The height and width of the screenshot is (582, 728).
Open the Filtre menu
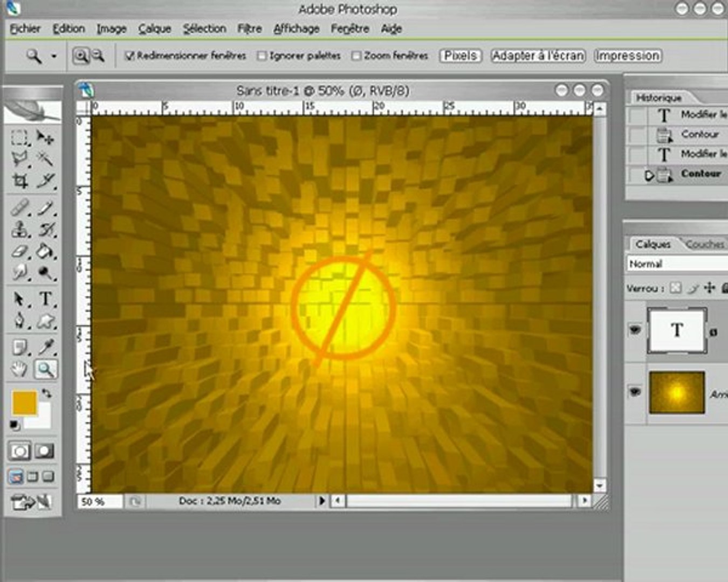[x=250, y=29]
